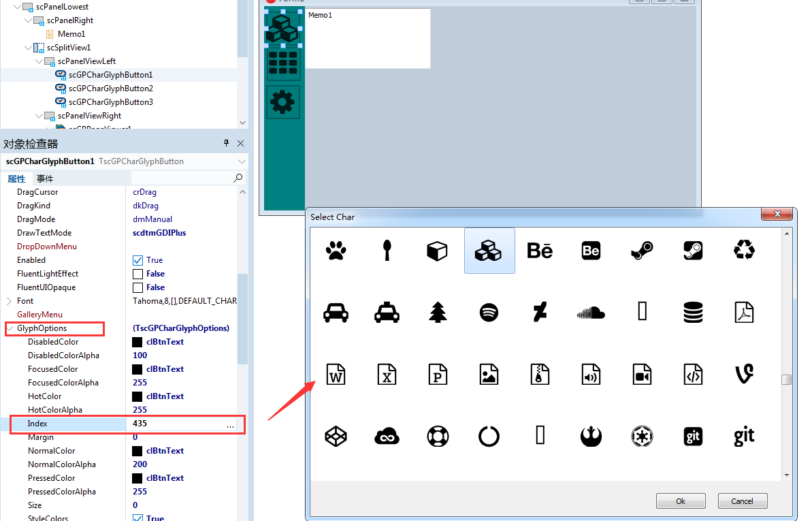
Task: Close the Object Inspector panel
Action: click(x=241, y=143)
